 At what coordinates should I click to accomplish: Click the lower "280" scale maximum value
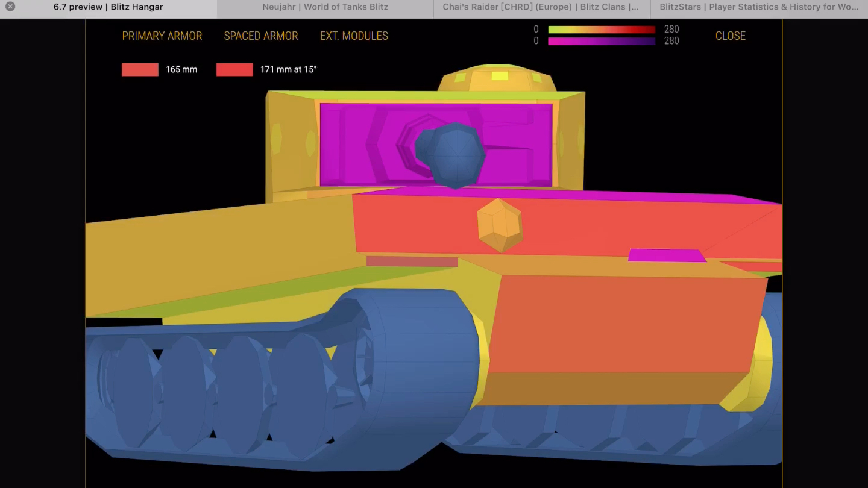pos(671,41)
